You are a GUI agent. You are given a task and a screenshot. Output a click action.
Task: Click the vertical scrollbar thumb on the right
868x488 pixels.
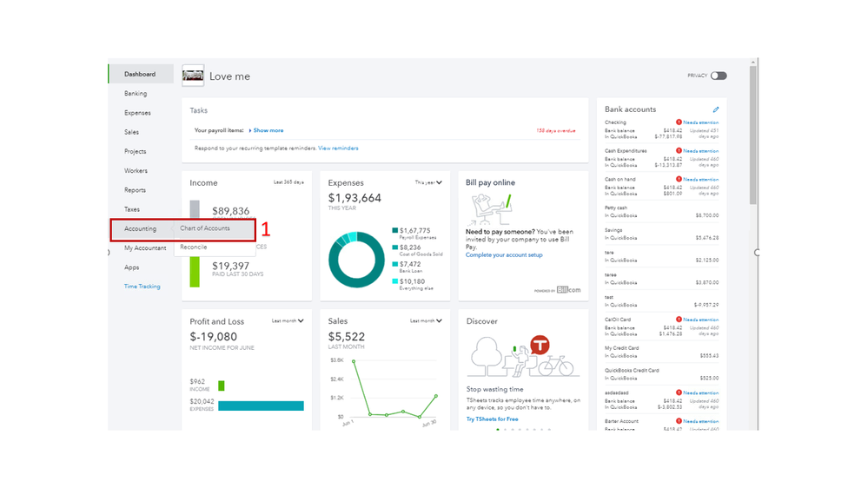tap(752, 135)
